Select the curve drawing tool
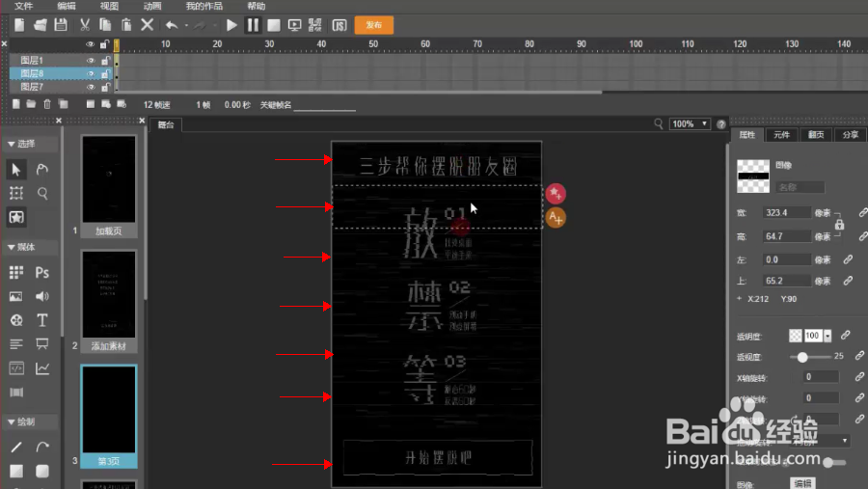 point(42,447)
